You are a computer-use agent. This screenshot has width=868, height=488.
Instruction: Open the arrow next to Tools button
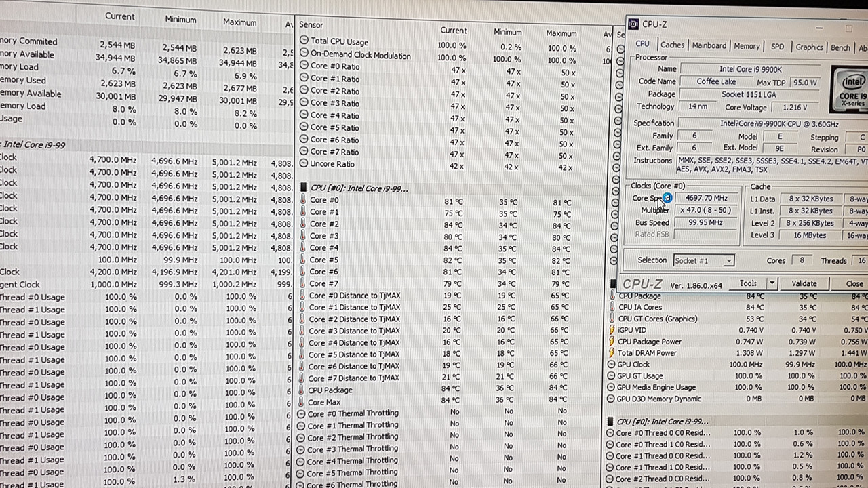[x=772, y=283]
